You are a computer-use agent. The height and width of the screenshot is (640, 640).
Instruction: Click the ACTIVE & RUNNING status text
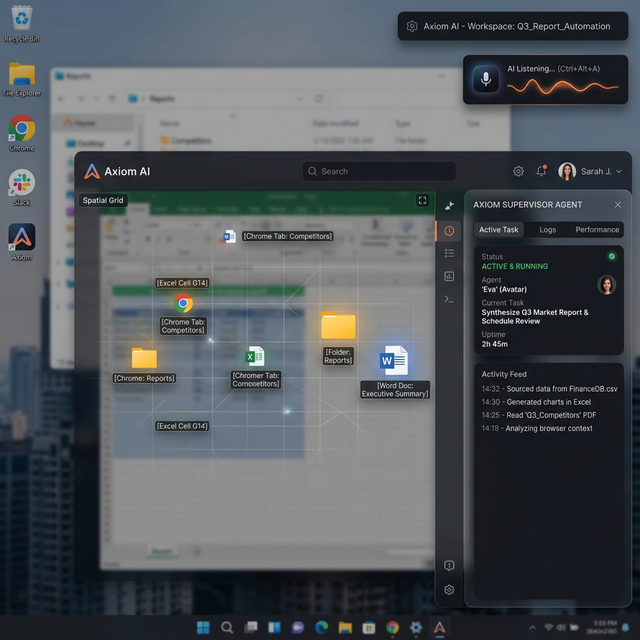[x=514, y=266]
